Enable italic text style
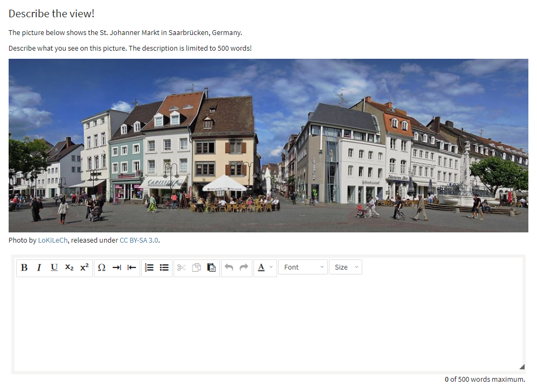537x392 pixels. click(x=39, y=267)
